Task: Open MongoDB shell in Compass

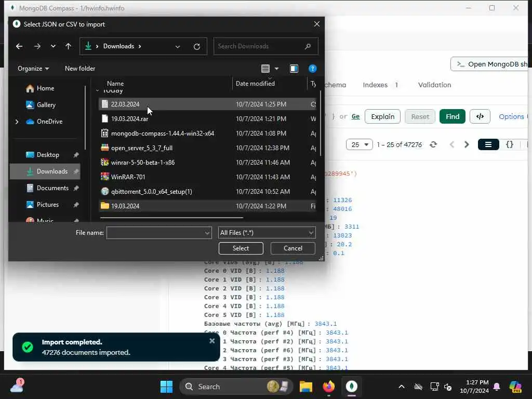Action: pos(489,64)
